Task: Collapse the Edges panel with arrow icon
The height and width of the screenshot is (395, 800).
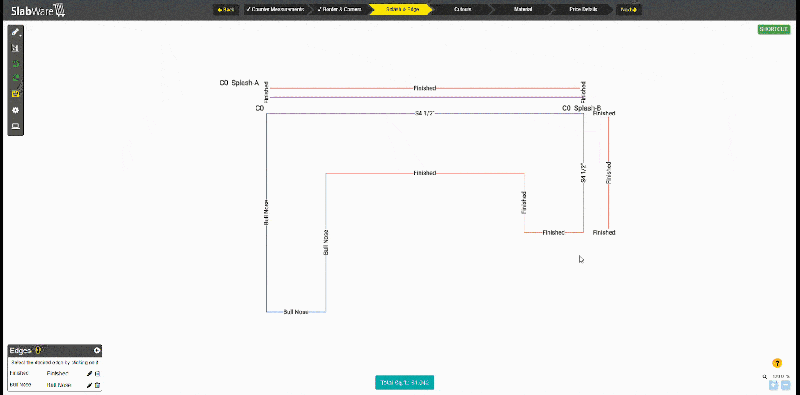Action: (96, 351)
